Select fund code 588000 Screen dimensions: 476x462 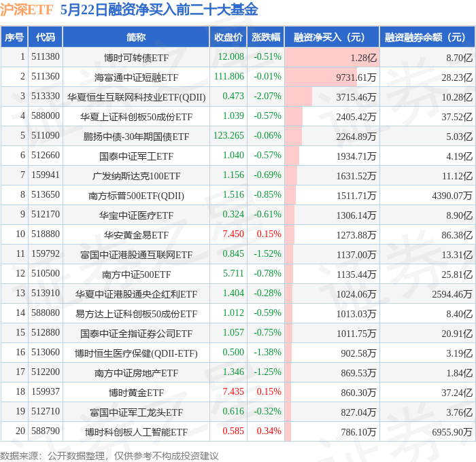[x=46, y=116]
